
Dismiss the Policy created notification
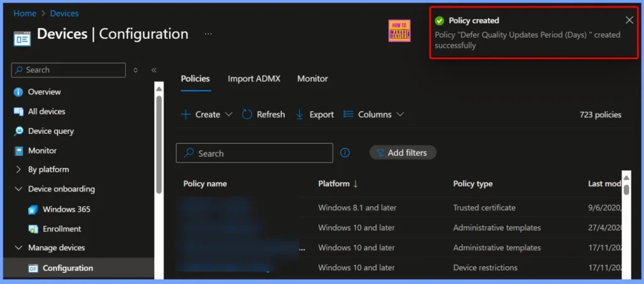point(630,20)
